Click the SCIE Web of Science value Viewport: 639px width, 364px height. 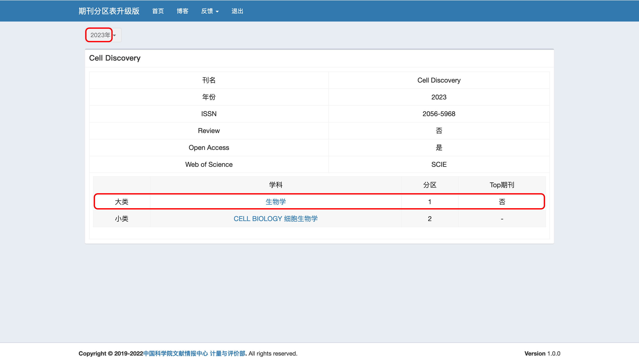click(x=439, y=164)
